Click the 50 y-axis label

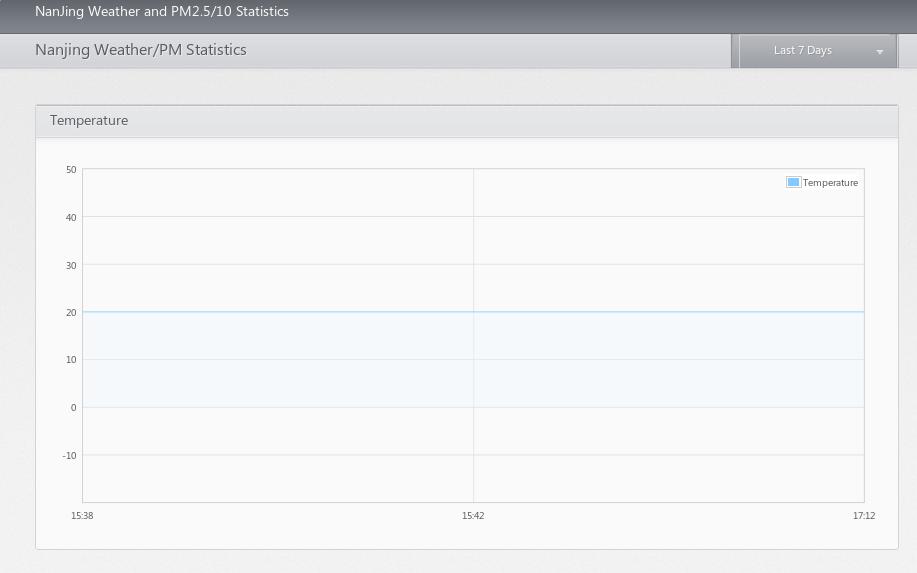coord(71,170)
